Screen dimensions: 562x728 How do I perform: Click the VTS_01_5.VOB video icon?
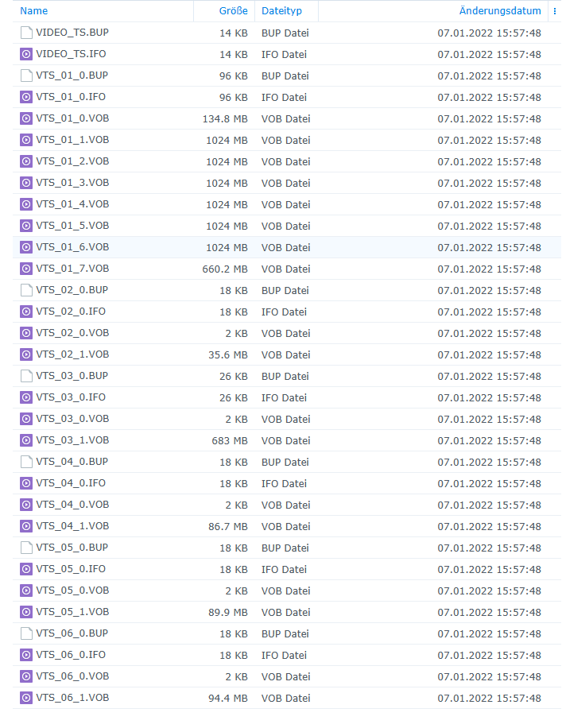coord(26,226)
